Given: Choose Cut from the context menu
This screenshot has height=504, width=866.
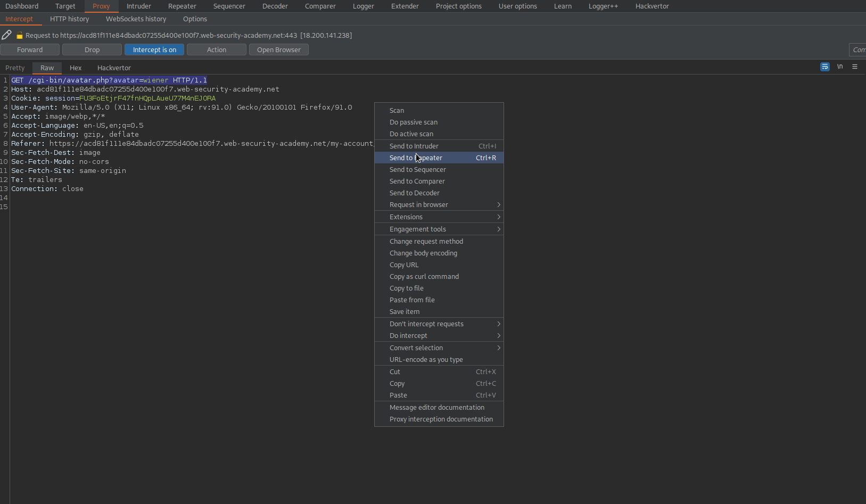Looking at the screenshot, I should pyautogui.click(x=439, y=371).
